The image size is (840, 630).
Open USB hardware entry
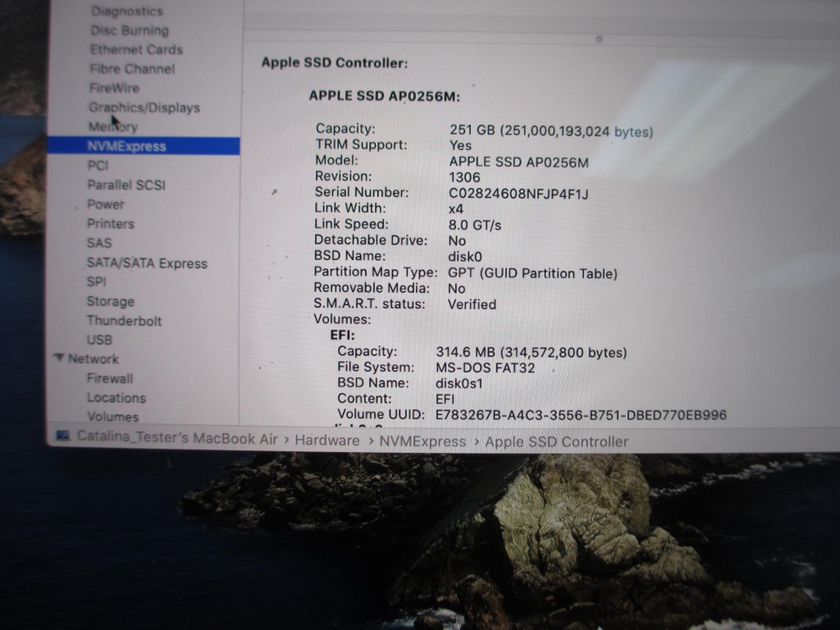[99, 340]
